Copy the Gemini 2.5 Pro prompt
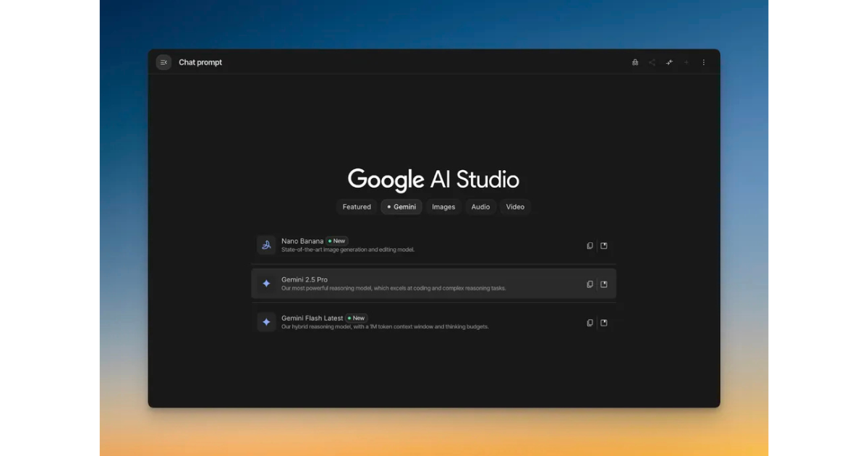 coord(590,284)
